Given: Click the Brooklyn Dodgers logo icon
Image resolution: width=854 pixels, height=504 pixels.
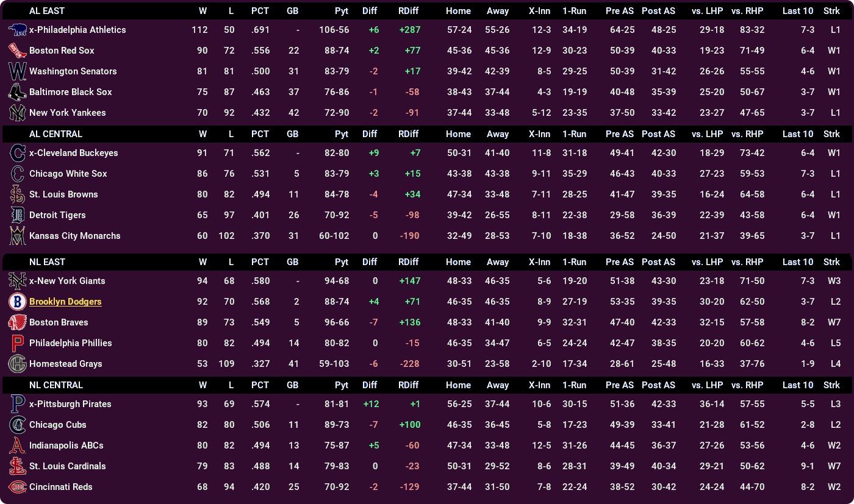Looking at the screenshot, I should (17, 302).
